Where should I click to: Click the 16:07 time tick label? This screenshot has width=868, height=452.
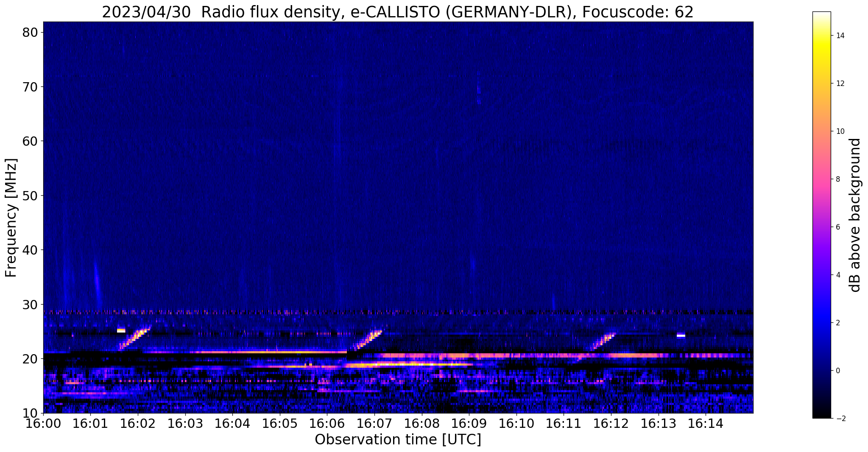[374, 423]
